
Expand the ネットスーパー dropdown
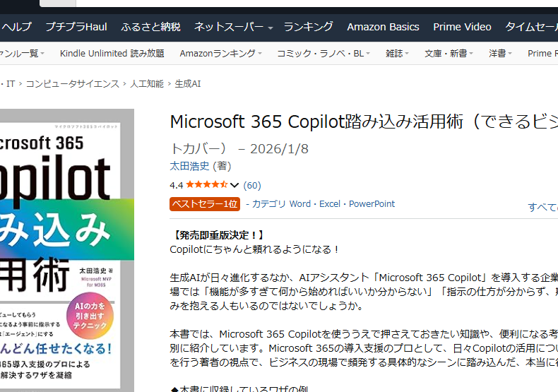[x=234, y=27]
